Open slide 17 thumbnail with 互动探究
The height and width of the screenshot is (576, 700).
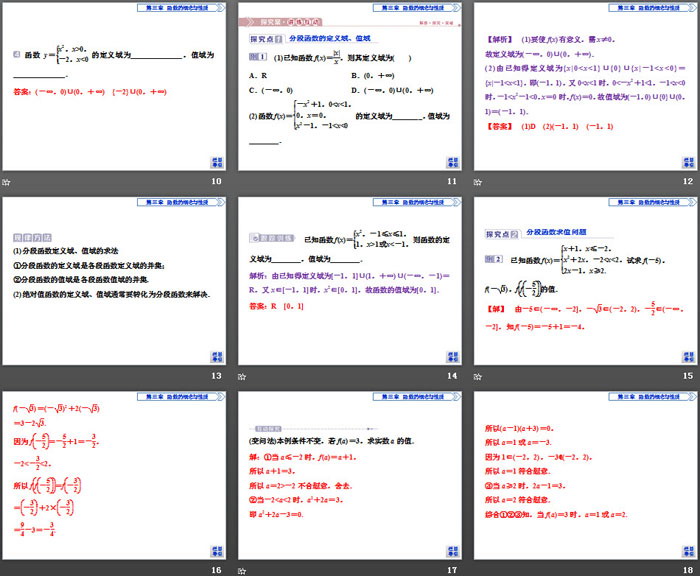[350, 475]
